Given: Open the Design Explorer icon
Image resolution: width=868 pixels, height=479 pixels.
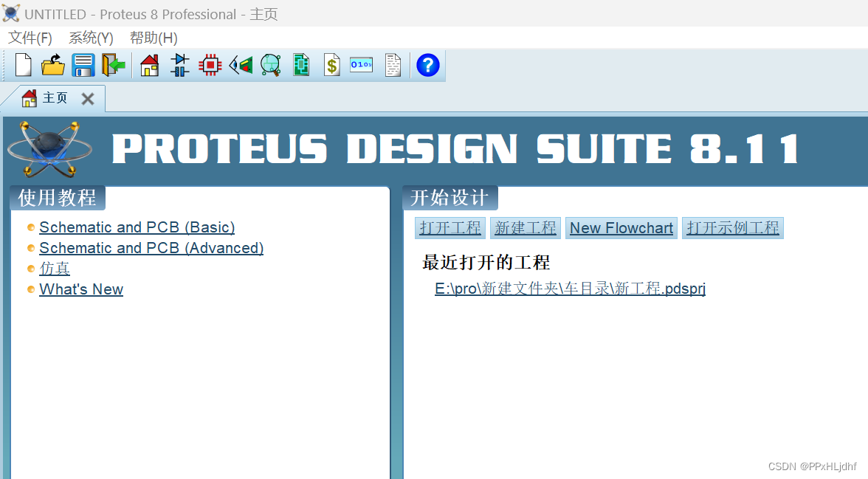Looking at the screenshot, I should pyautogui.click(x=301, y=66).
